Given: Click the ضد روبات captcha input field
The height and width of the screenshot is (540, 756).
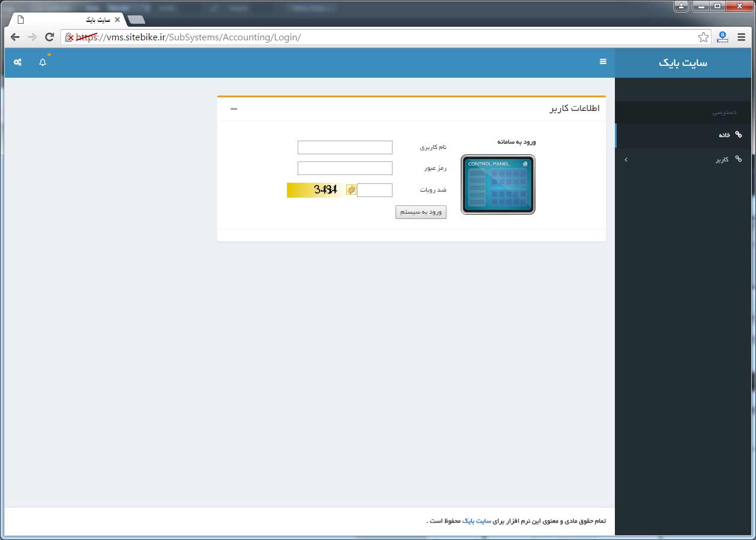Looking at the screenshot, I should [375, 190].
